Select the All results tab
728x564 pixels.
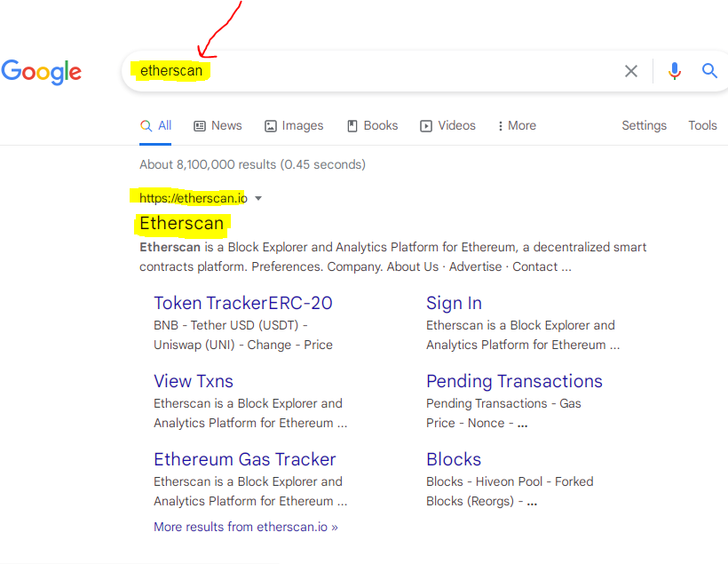pos(155,126)
